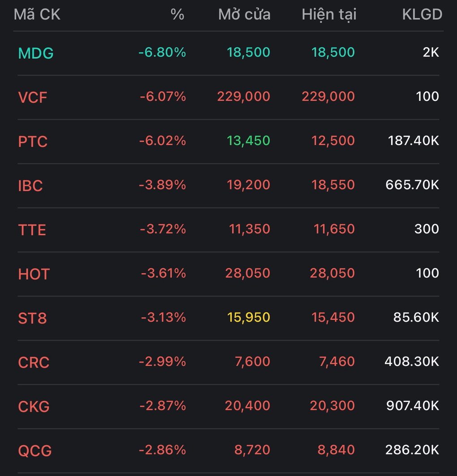The width and height of the screenshot is (457, 476).
Task: Sort by the Mở cửa column header
Action: pyautogui.click(x=244, y=14)
